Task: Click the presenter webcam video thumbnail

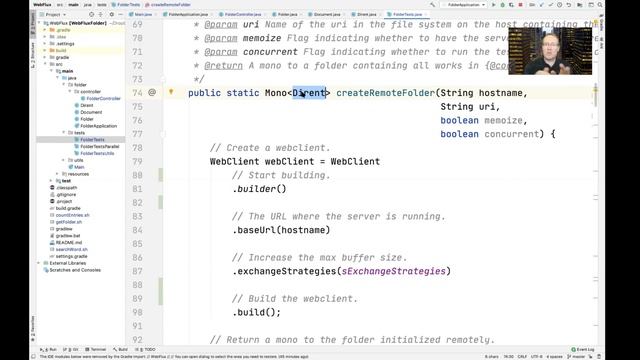Action: point(550,51)
